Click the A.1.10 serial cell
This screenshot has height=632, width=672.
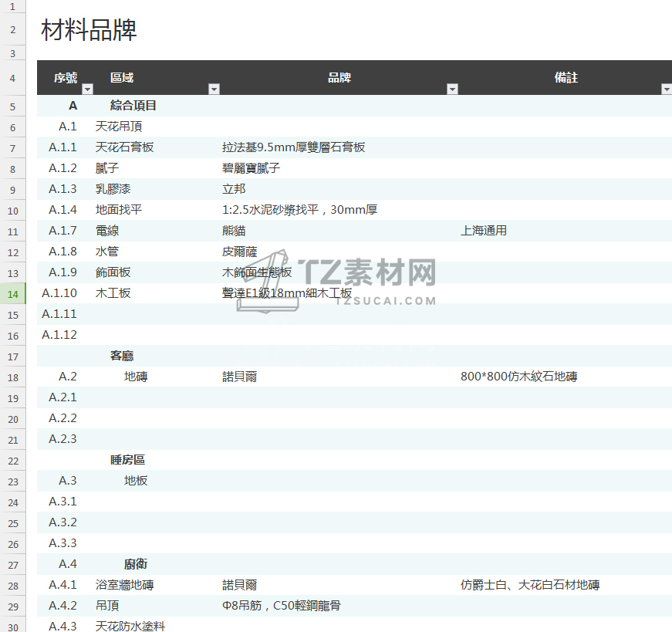pyautogui.click(x=59, y=292)
